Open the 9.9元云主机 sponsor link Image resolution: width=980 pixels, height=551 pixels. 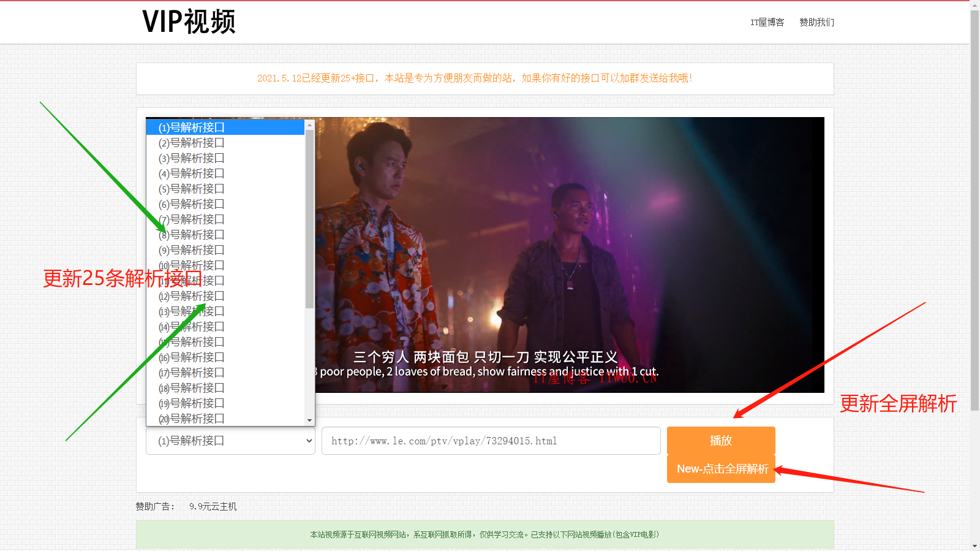[213, 506]
